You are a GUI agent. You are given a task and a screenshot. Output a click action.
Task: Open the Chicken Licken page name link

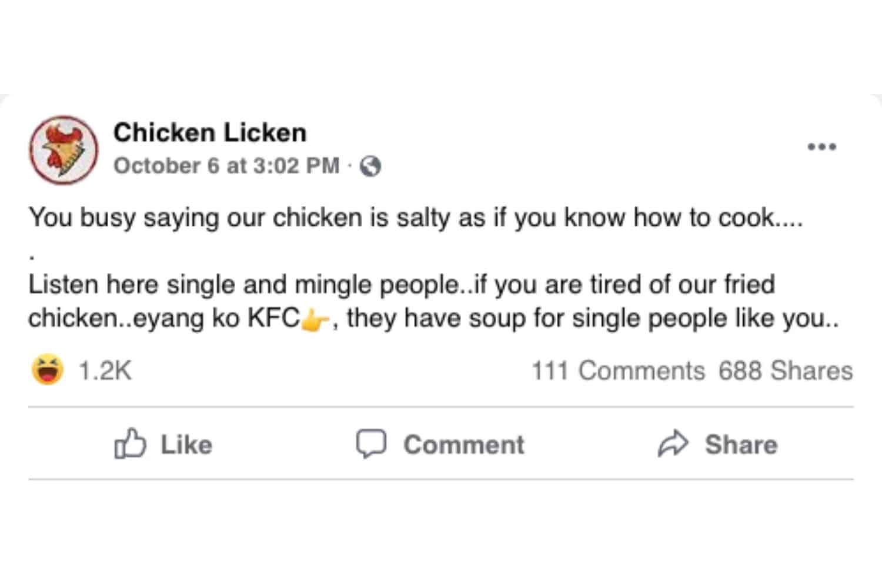pos(210,133)
